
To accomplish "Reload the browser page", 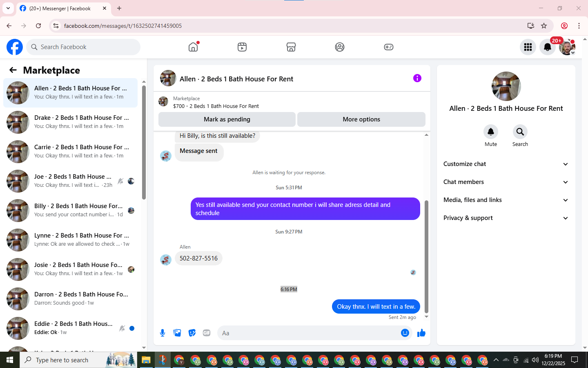I will point(38,26).
